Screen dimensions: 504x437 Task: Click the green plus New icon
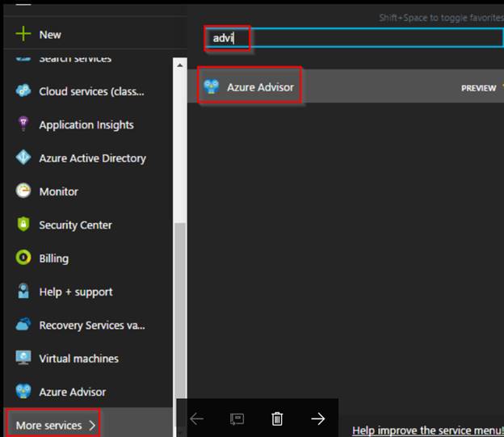[x=23, y=34]
